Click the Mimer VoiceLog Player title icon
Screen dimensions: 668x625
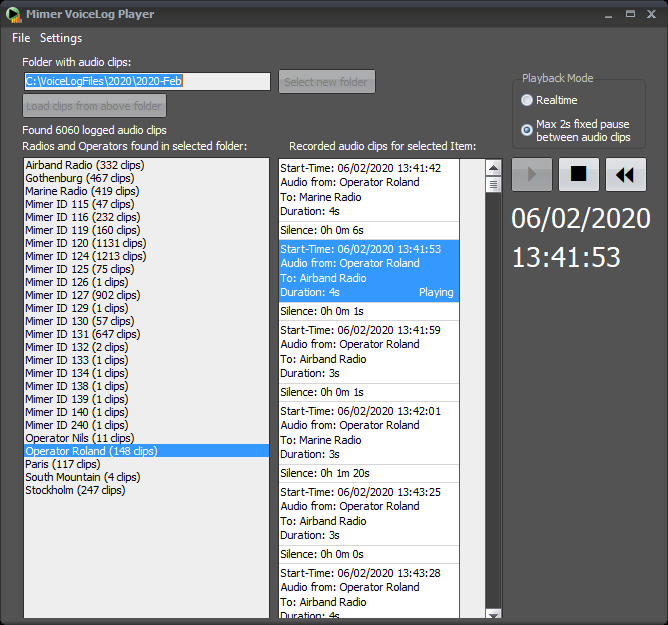point(13,14)
